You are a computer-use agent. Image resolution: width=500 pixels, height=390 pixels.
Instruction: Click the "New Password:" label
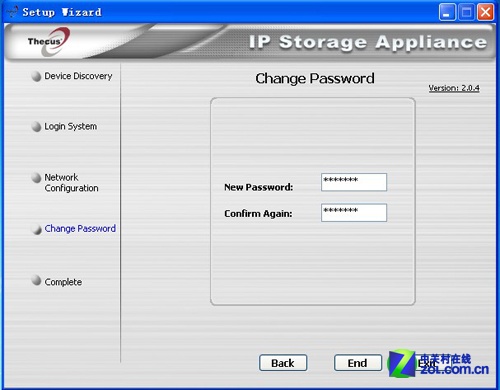click(x=259, y=187)
